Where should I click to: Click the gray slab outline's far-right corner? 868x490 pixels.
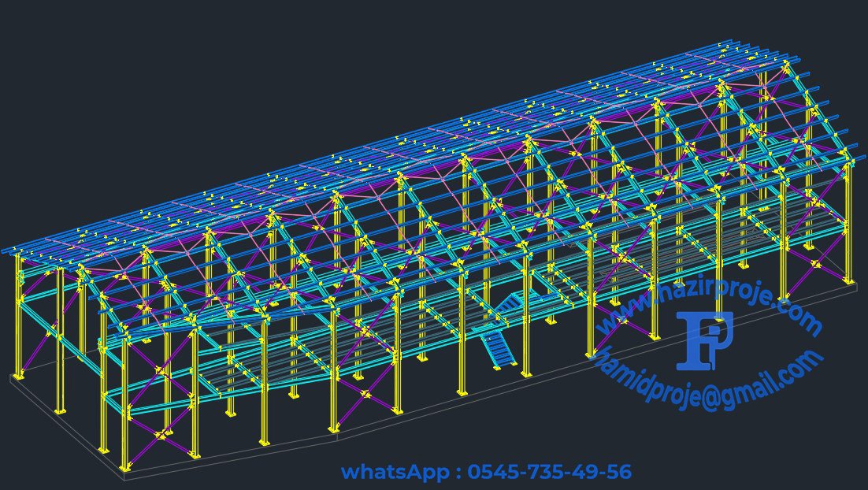pos(855,288)
